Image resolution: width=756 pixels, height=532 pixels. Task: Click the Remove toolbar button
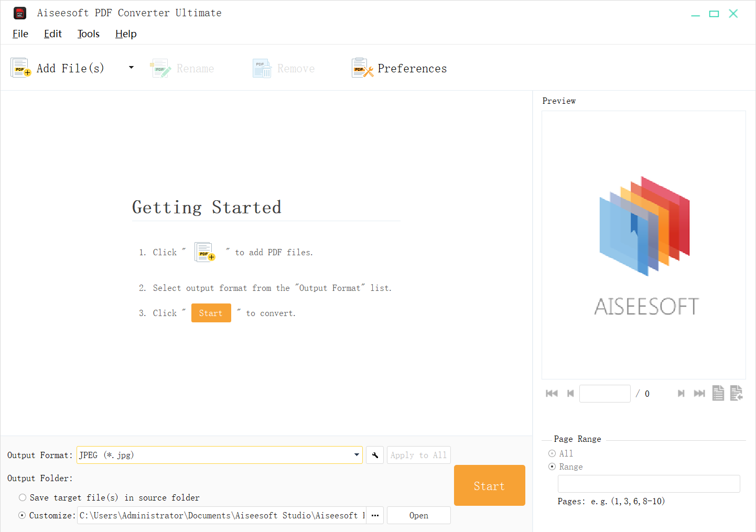284,68
